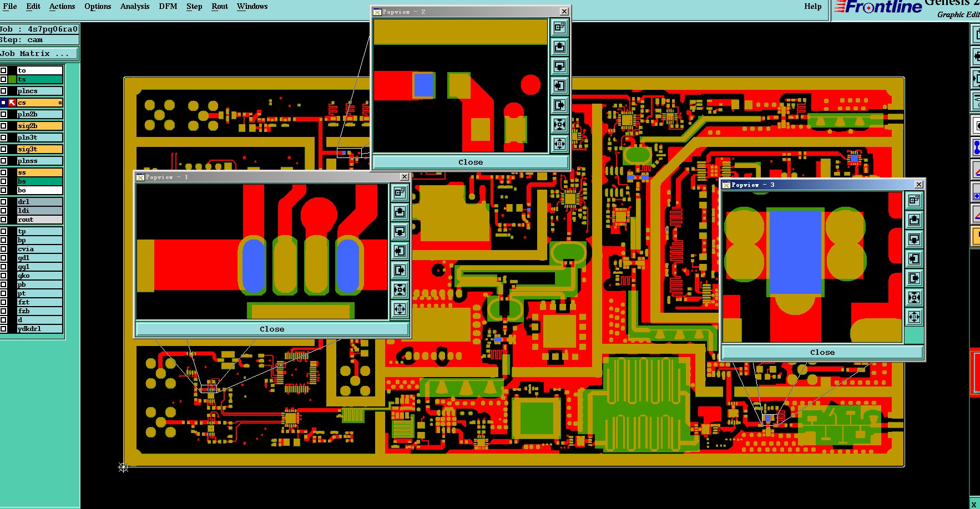
Task: Zoom out icon in Popview 1
Action: (400, 309)
